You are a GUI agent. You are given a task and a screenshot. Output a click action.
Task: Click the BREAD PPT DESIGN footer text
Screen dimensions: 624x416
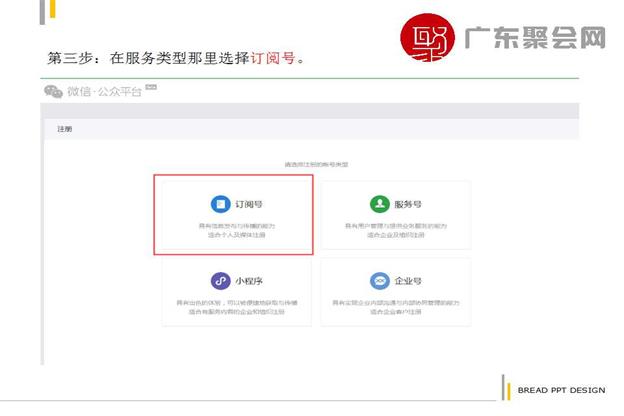pos(561,390)
